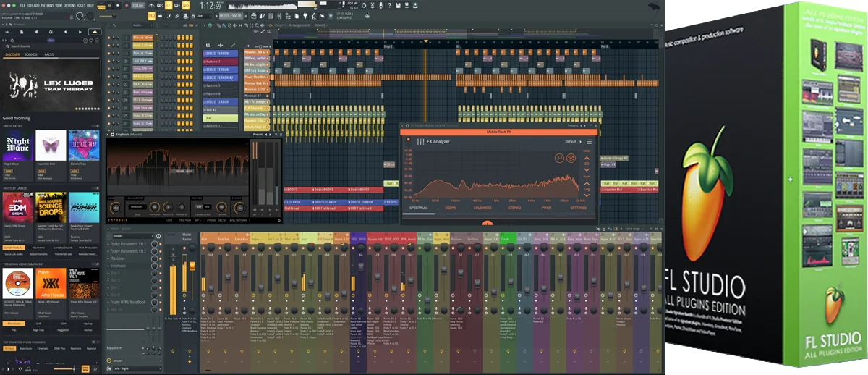Switch to the LOUDNESS tab in FX Analyzer
The image size is (868, 375).
[482, 208]
